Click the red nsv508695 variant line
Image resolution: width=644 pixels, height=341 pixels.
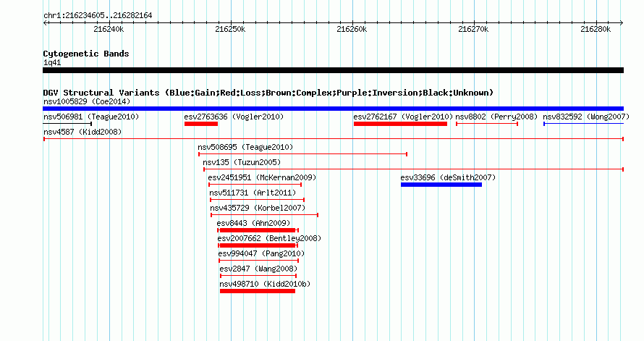[x=302, y=154]
